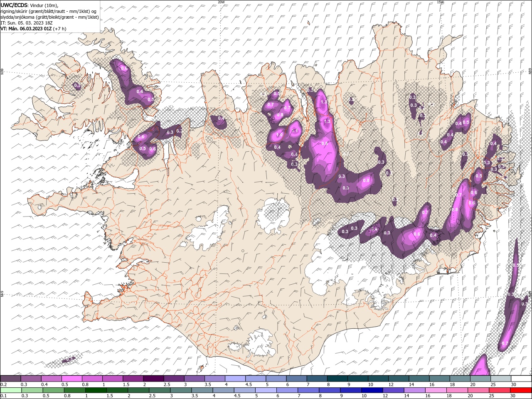532x399 pixels.
Task: Click the line starting 'rigning/skúrir (grænt/blátt/rautt'
Action: pos(49,11)
